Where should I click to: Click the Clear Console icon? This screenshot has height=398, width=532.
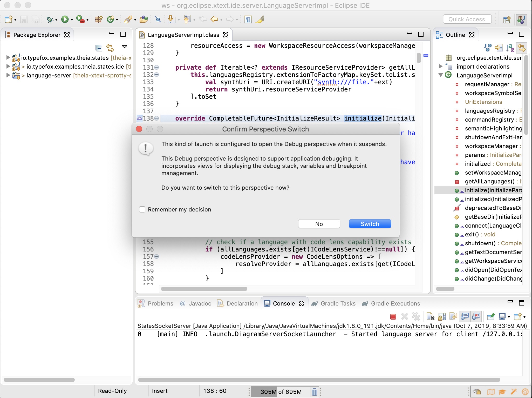coord(430,316)
